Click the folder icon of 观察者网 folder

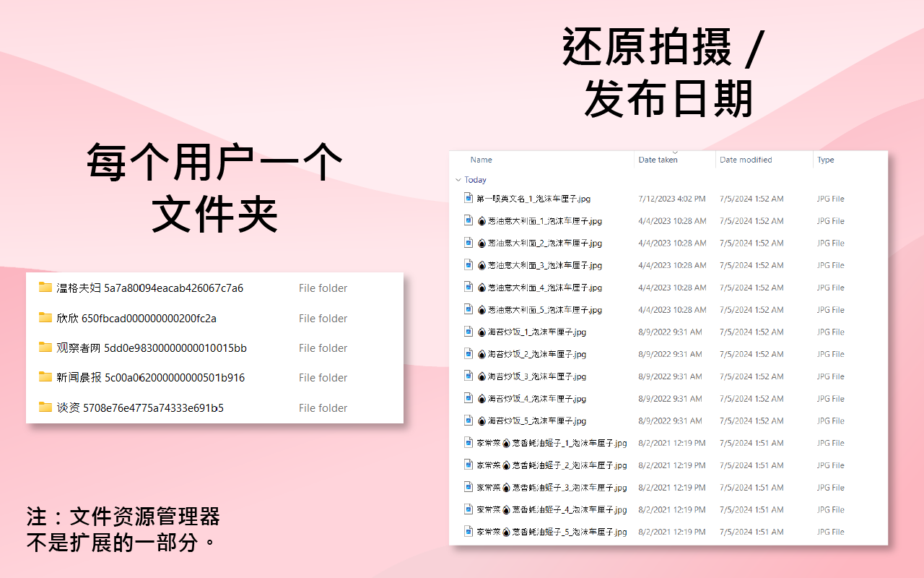click(45, 348)
